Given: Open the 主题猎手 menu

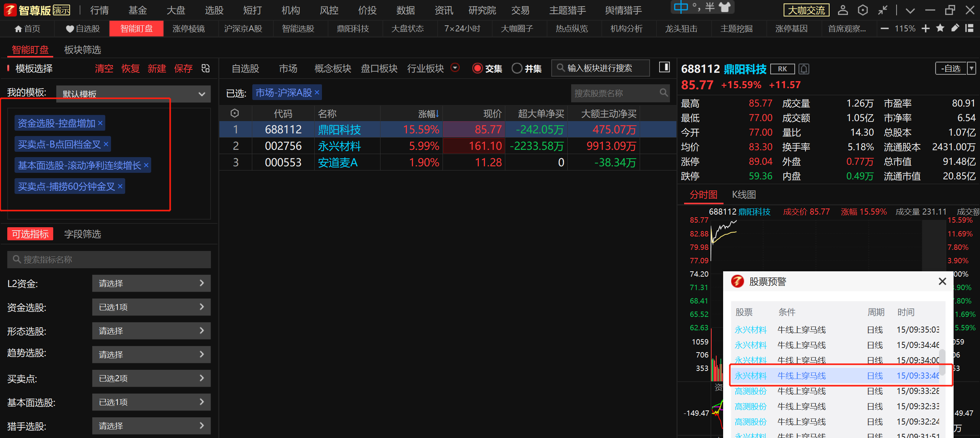Looking at the screenshot, I should tap(567, 10).
